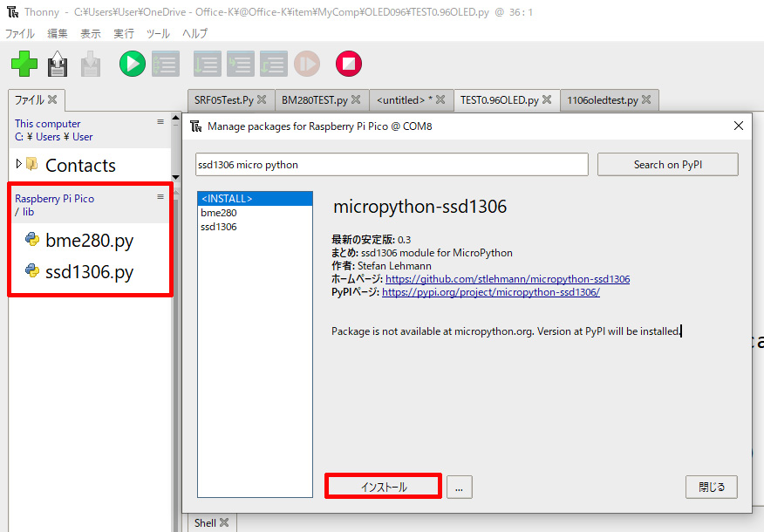This screenshot has height=532, width=764.
Task: Click the 閉じる button
Action: pos(712,488)
